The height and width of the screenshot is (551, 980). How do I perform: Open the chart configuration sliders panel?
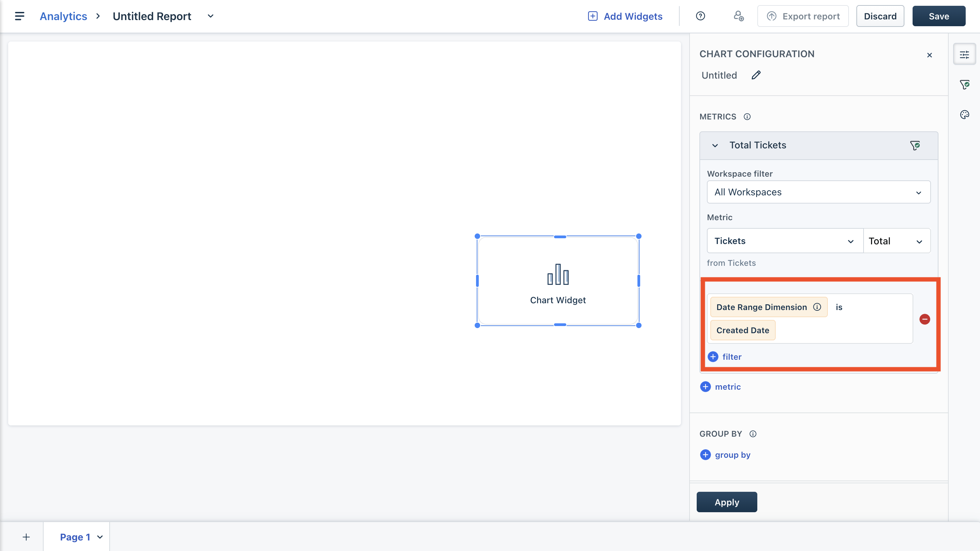(x=964, y=55)
